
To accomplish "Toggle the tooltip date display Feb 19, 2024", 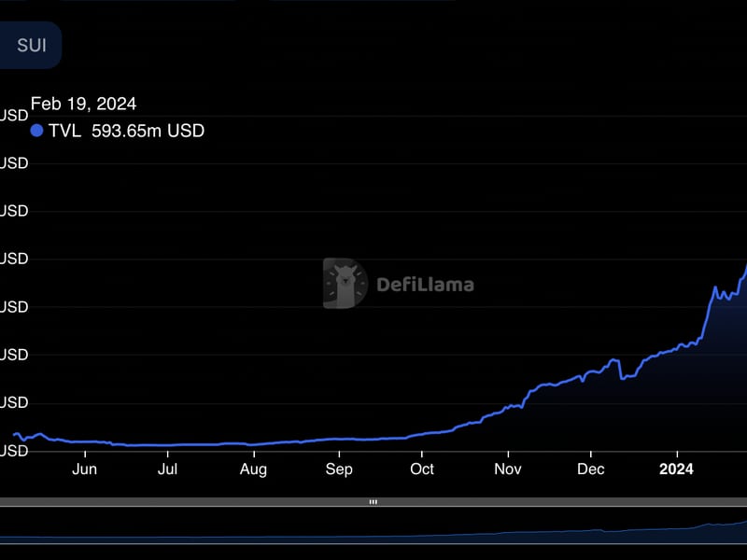I will (84, 104).
